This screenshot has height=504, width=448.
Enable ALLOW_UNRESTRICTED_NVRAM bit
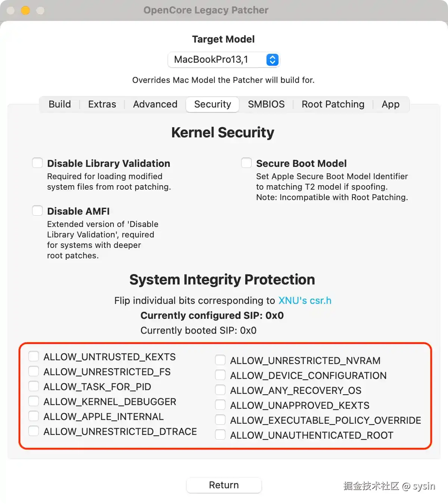pos(220,360)
